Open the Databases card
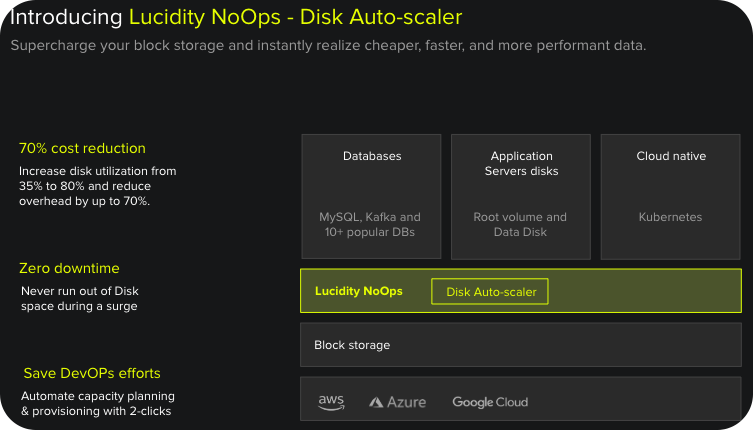This screenshot has height=430, width=753. coord(372,196)
